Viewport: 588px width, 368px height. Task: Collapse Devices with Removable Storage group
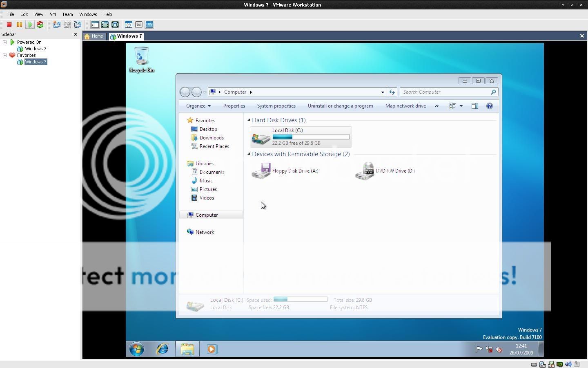coord(249,154)
